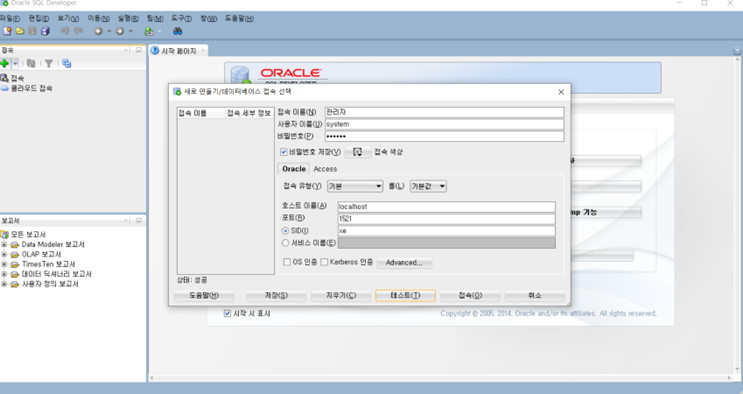Click the Advanced... button

404,263
